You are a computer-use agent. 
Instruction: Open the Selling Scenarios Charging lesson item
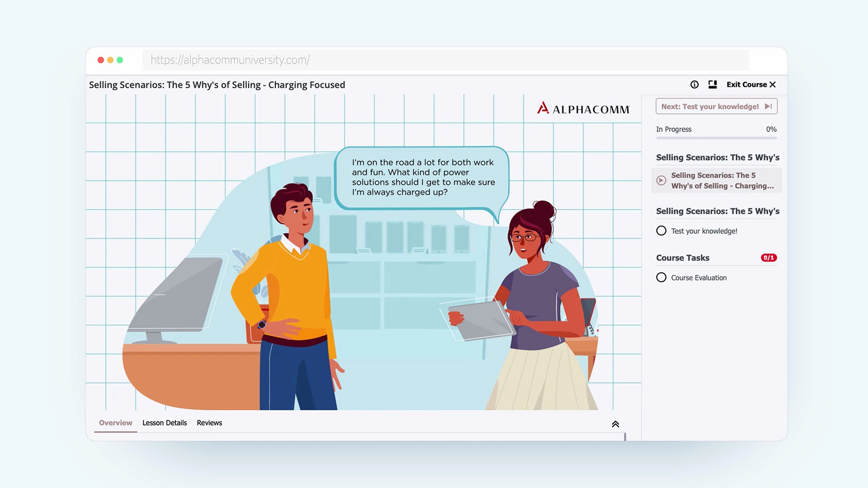(722, 180)
